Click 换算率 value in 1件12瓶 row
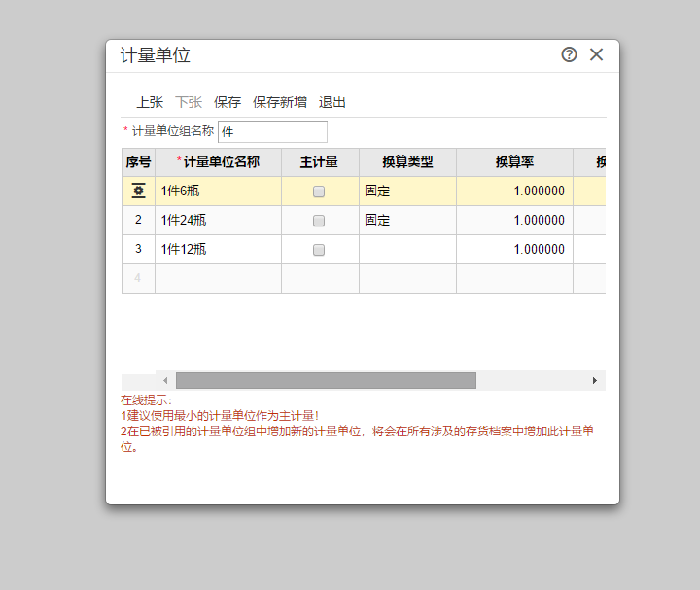The height and width of the screenshot is (590, 700). coord(514,249)
